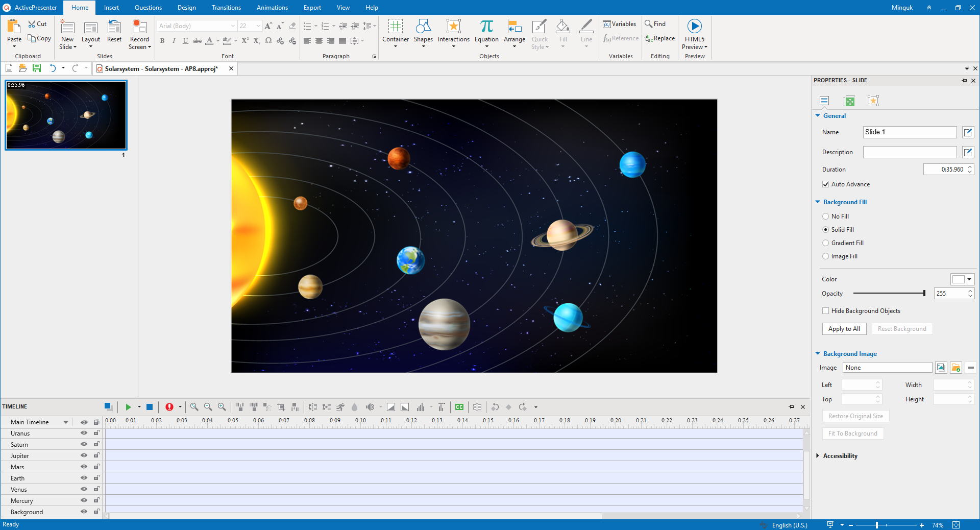Select the Slide 1 thumbnail
The height and width of the screenshot is (530, 980).
[x=66, y=115]
